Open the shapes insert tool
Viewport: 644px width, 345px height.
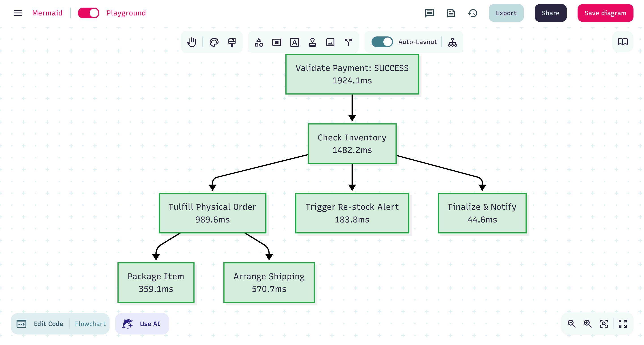[259, 42]
